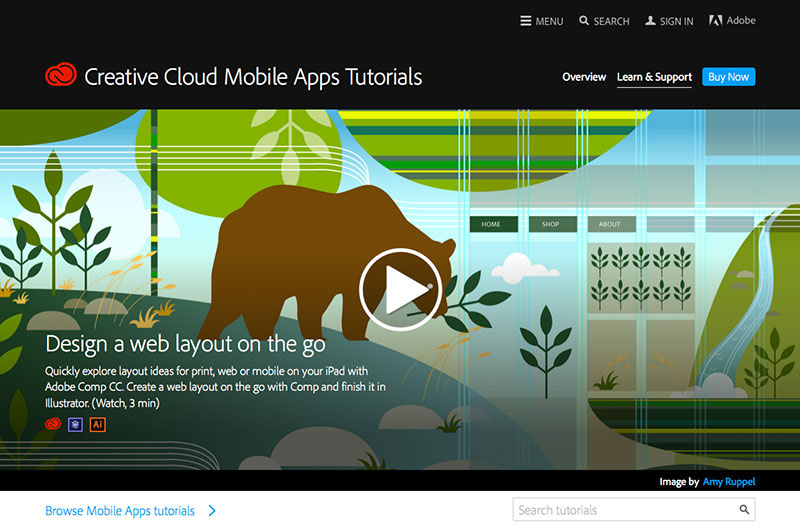The image size is (800, 527).
Task: Click the purple Adobe Comp CC icon
Action: (x=76, y=424)
